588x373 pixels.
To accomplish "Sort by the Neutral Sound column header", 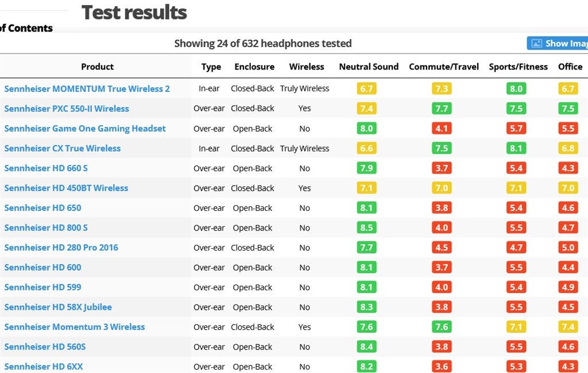I will [x=369, y=67].
